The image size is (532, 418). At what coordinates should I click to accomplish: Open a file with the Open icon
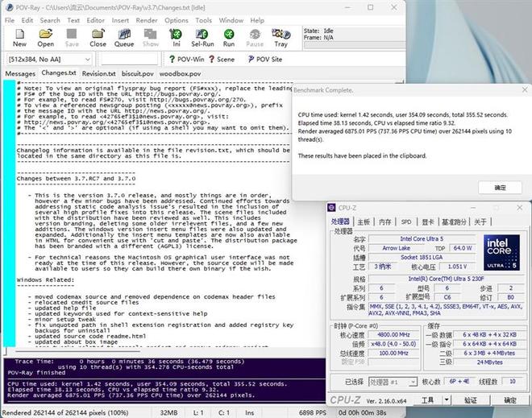click(46, 38)
